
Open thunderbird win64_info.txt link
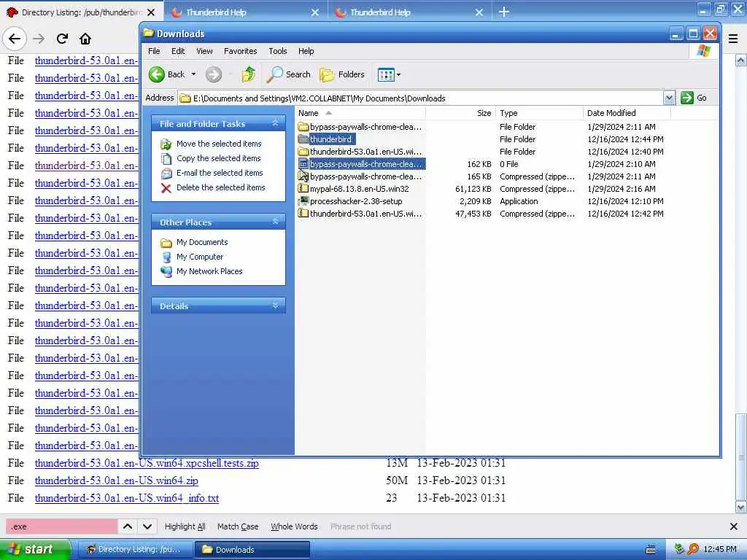pyautogui.click(x=127, y=498)
